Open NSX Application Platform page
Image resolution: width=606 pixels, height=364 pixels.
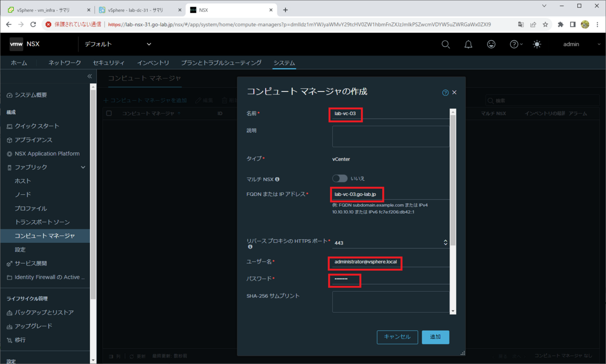click(x=46, y=153)
